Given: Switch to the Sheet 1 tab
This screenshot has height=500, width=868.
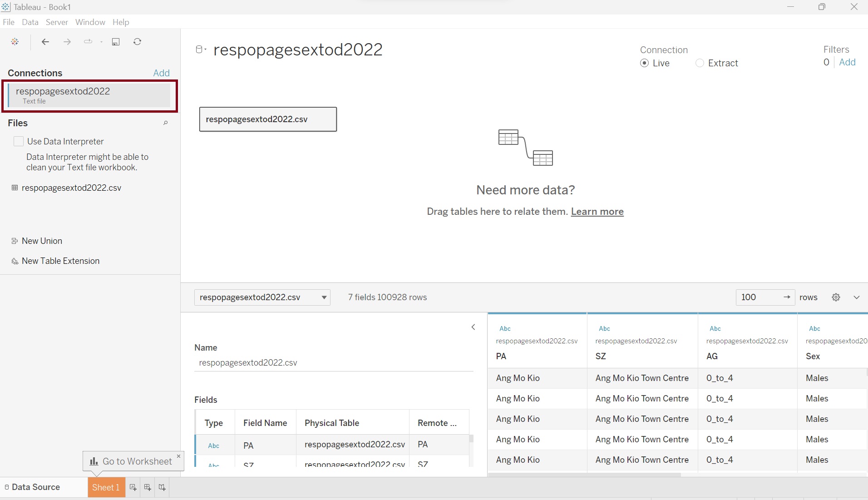Looking at the screenshot, I should point(106,487).
